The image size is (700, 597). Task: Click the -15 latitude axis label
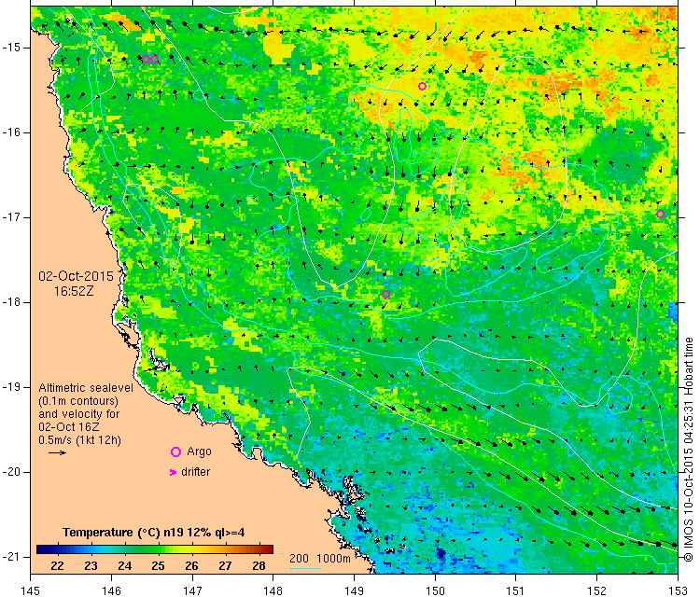pos(10,48)
